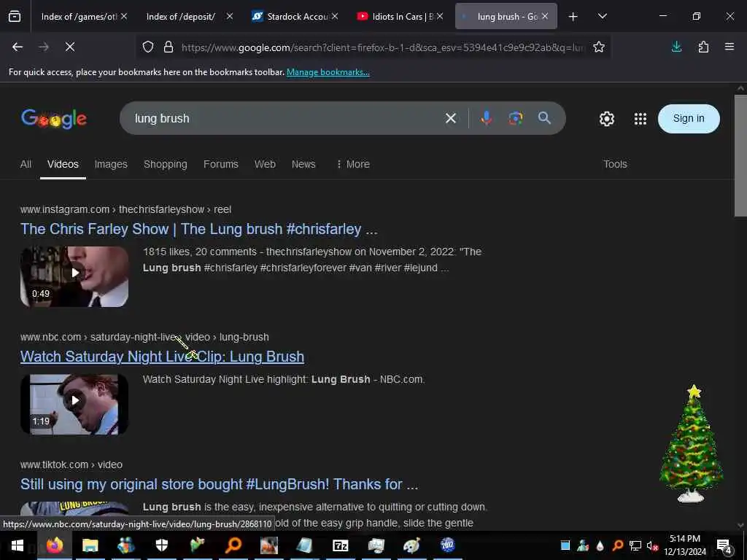Clear the Google search box
Screen dimensions: 747x560
(x=451, y=118)
